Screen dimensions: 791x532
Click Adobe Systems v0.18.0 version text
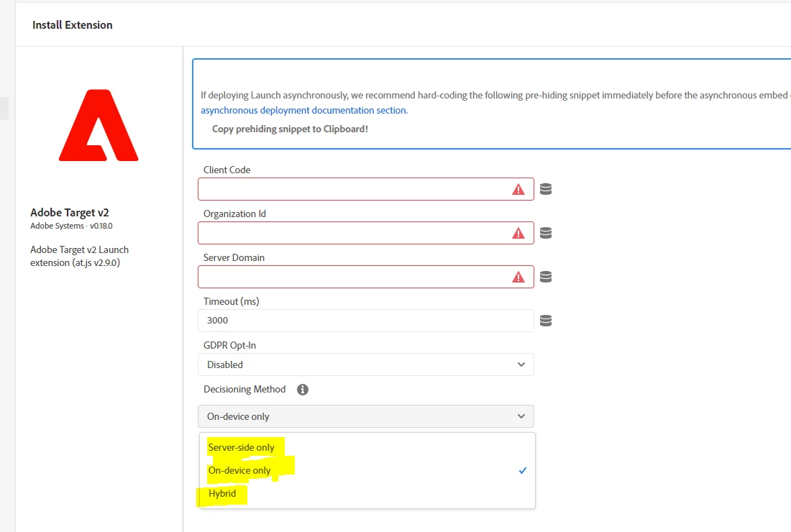coord(71,226)
